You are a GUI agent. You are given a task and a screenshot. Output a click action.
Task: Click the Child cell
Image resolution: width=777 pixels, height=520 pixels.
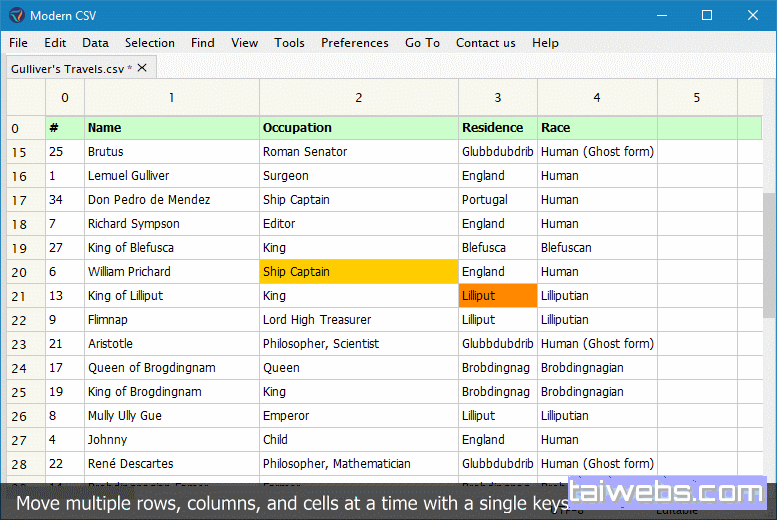click(x=359, y=440)
